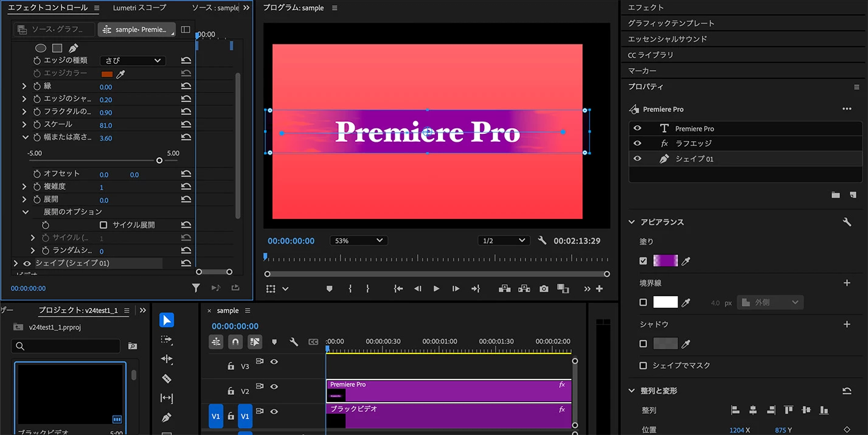Pick edge color with eyedropper
The image size is (868, 435).
click(x=121, y=74)
